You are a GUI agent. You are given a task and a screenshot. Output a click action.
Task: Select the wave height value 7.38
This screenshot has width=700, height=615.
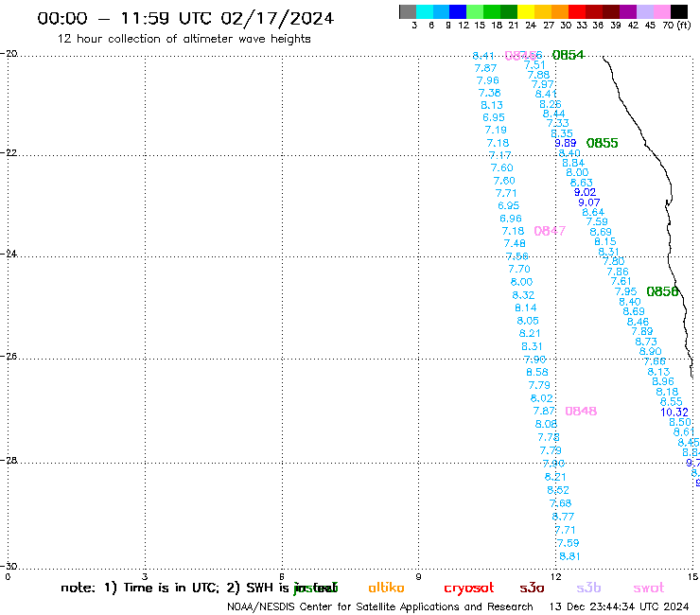pos(490,93)
